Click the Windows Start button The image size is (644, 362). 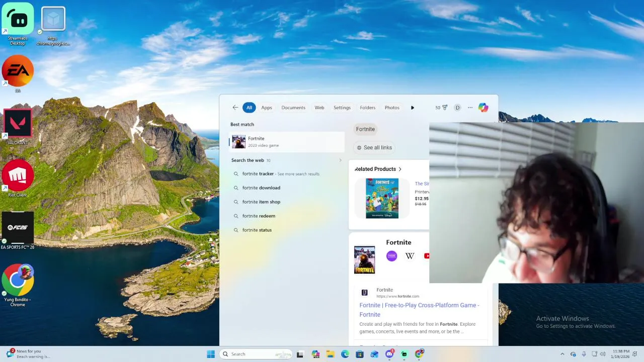(x=211, y=354)
